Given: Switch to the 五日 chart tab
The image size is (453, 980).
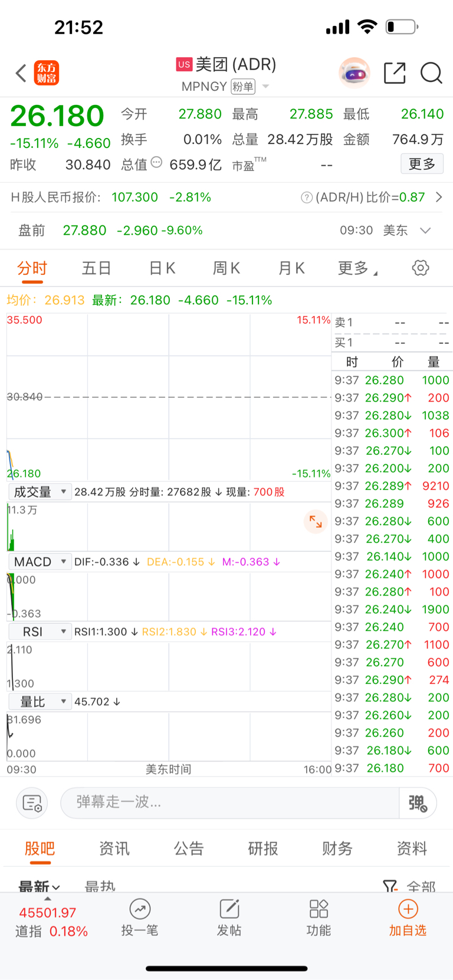Looking at the screenshot, I should click(97, 268).
